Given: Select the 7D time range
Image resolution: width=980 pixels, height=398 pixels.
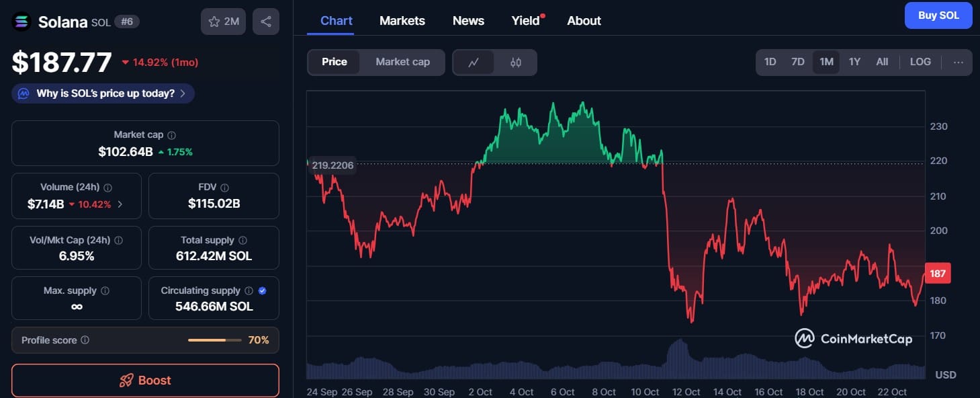Looking at the screenshot, I should [798, 62].
